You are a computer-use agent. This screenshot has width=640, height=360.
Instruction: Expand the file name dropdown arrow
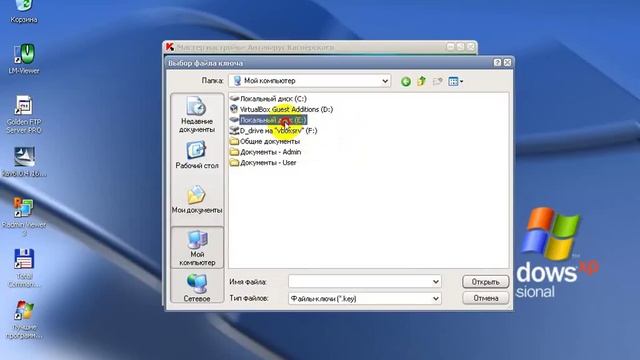pos(436,281)
